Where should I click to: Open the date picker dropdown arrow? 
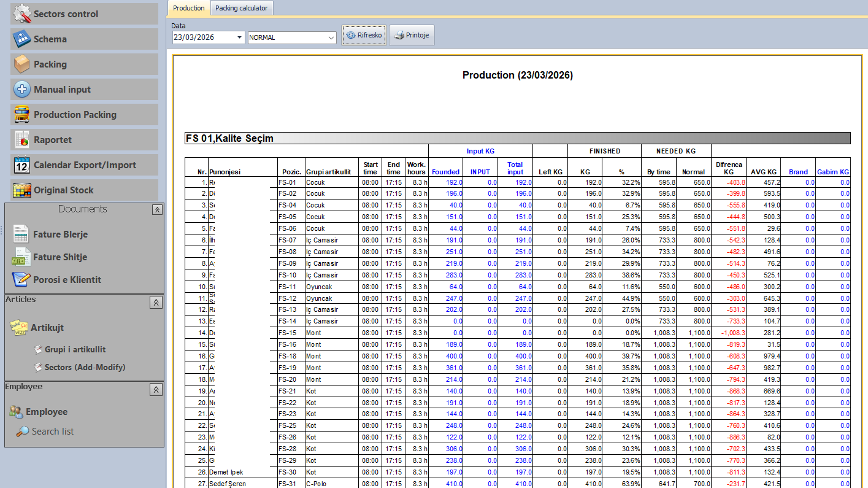pyautogui.click(x=239, y=37)
